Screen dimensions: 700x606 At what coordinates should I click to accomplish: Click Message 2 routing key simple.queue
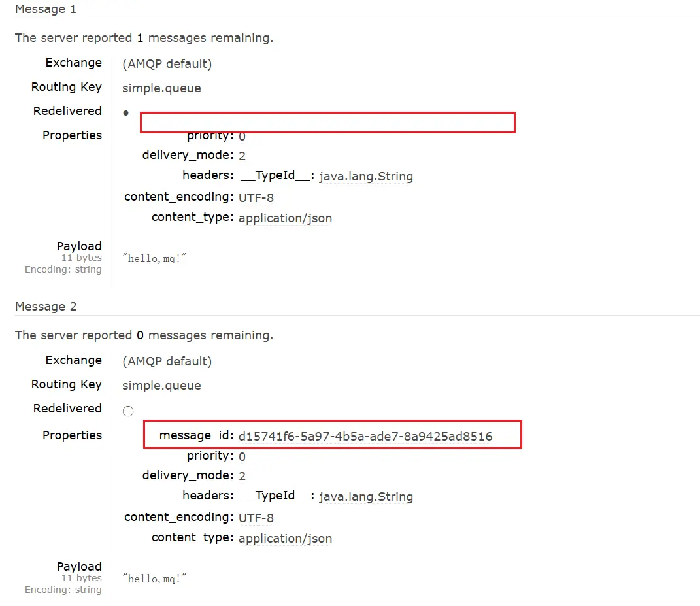point(161,386)
